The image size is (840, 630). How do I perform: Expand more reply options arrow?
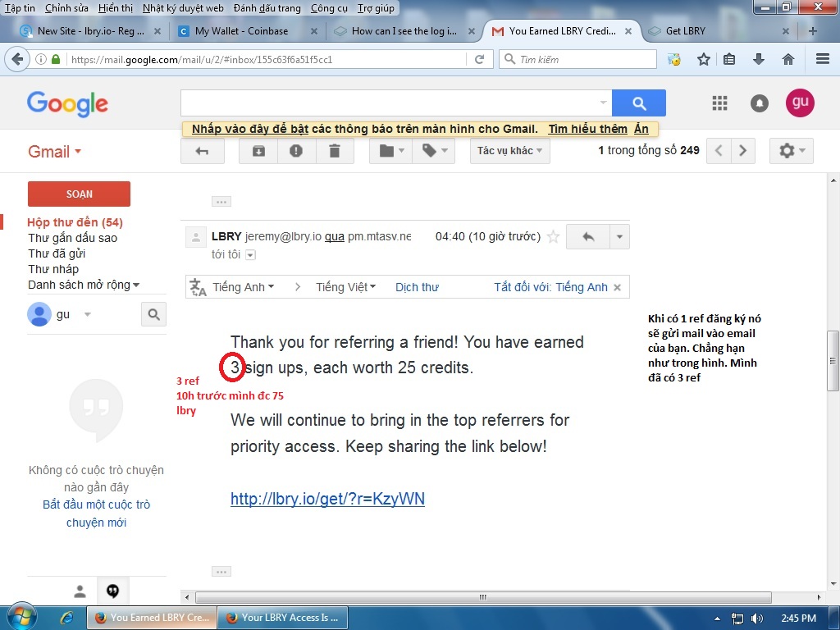619,237
